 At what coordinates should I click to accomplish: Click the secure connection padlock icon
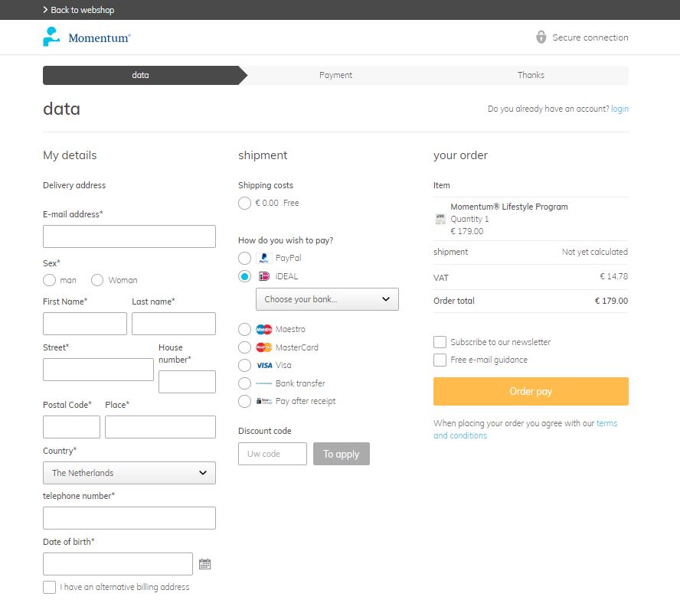[541, 37]
